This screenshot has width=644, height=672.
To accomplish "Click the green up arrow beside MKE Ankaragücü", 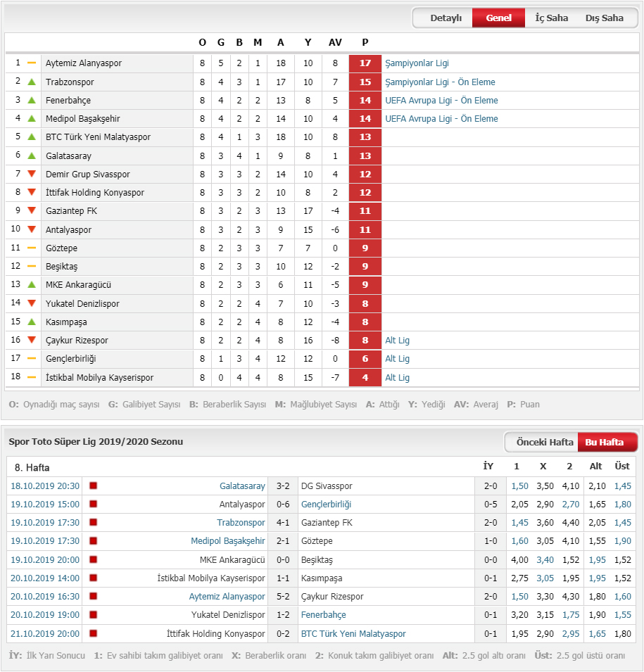I will (31, 284).
